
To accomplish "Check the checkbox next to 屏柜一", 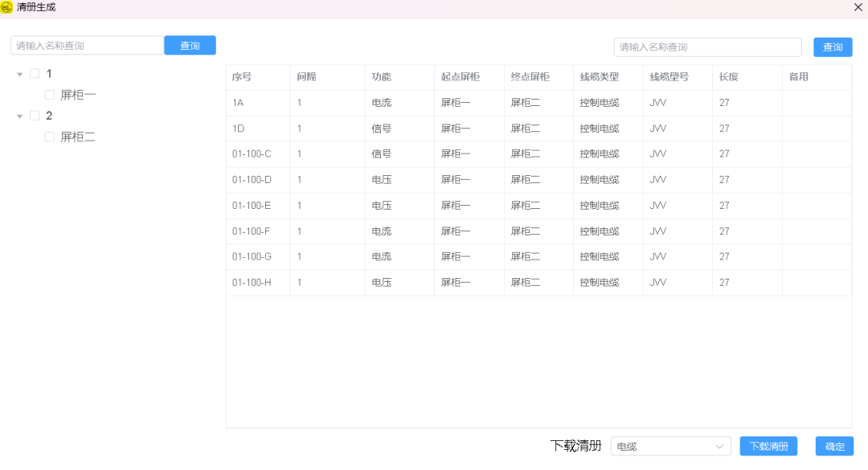I will [48, 94].
